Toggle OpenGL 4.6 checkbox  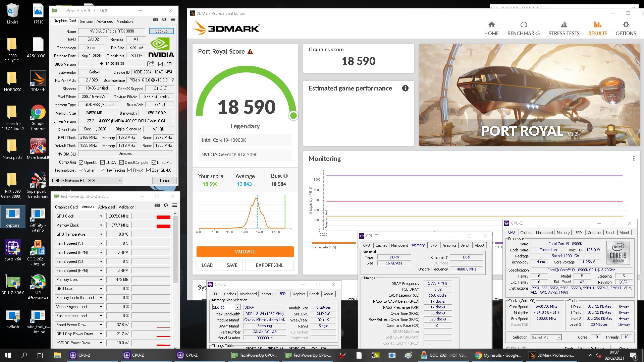click(148, 170)
